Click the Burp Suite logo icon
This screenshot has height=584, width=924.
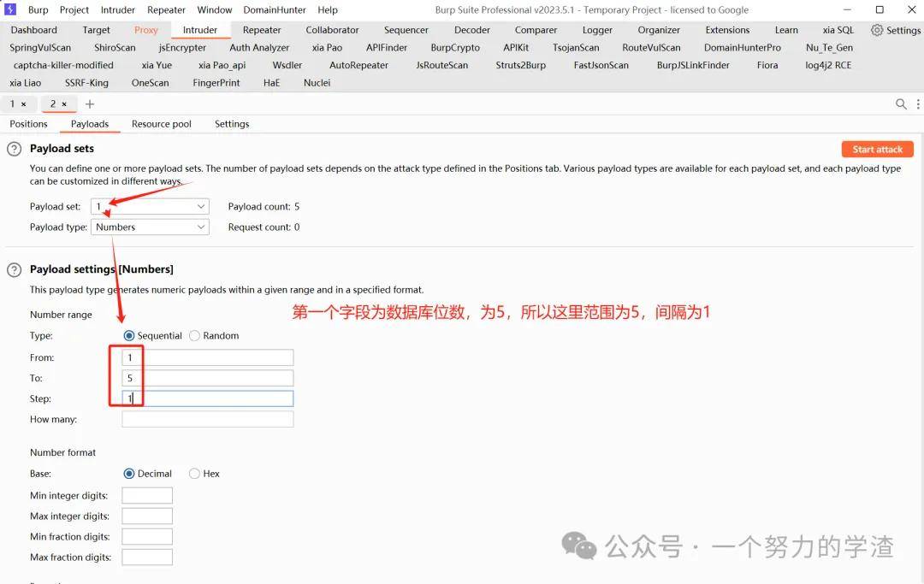[10, 9]
